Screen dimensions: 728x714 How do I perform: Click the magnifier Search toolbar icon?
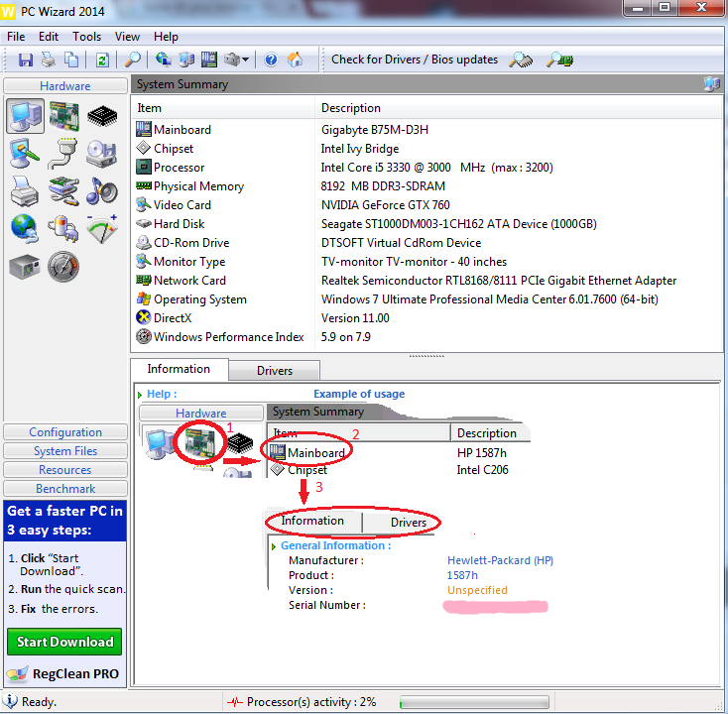[133, 59]
